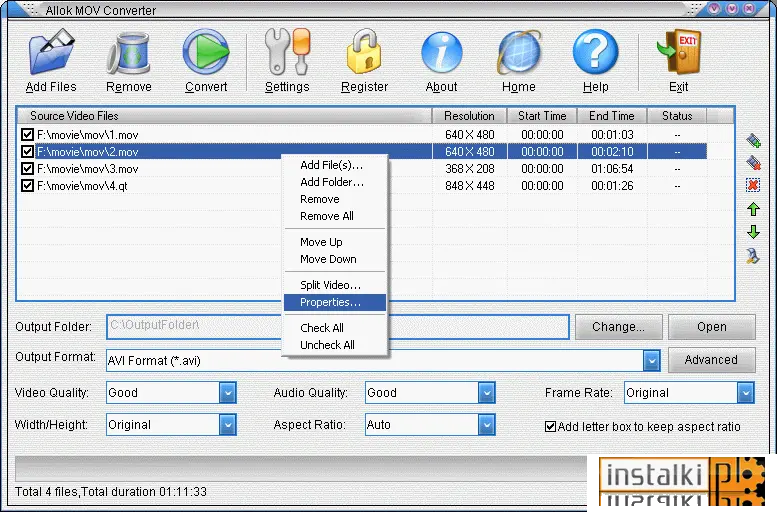Viewport: 777px width, 512px height.
Task: Choose Add Folder... from context menu
Action: point(334,182)
